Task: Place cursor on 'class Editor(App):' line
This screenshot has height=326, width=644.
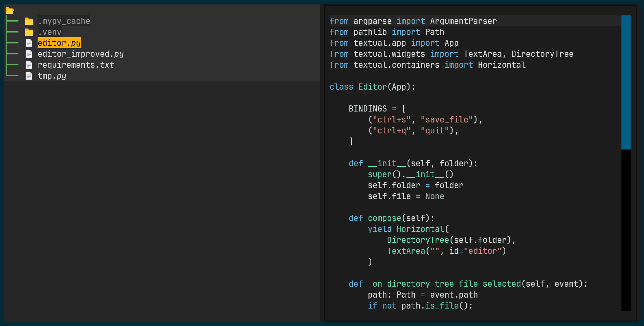Action: [372, 87]
